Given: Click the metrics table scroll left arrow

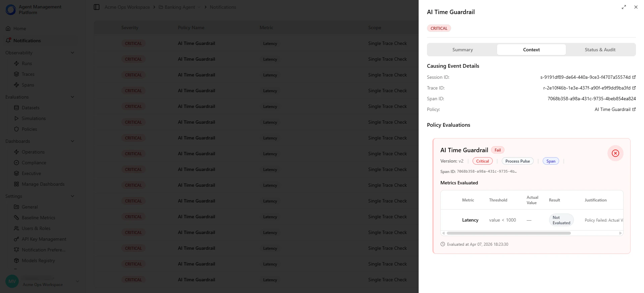Looking at the screenshot, I should pyautogui.click(x=443, y=233).
